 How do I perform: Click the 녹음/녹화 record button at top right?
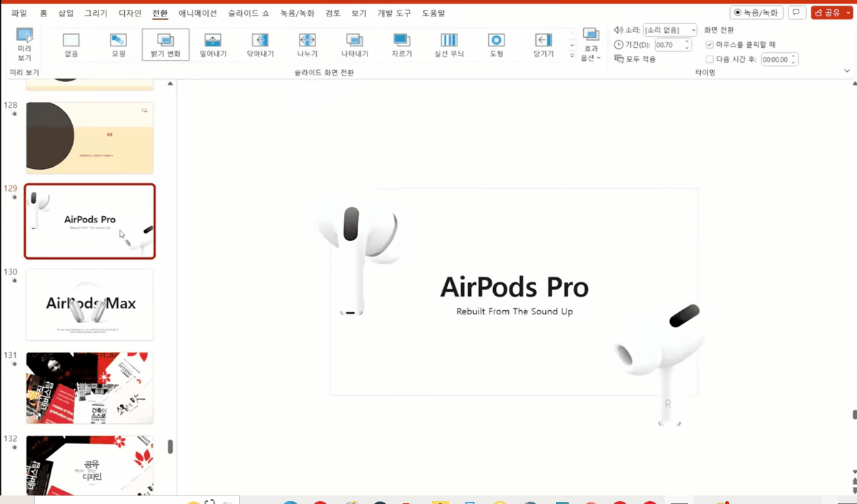click(x=756, y=13)
